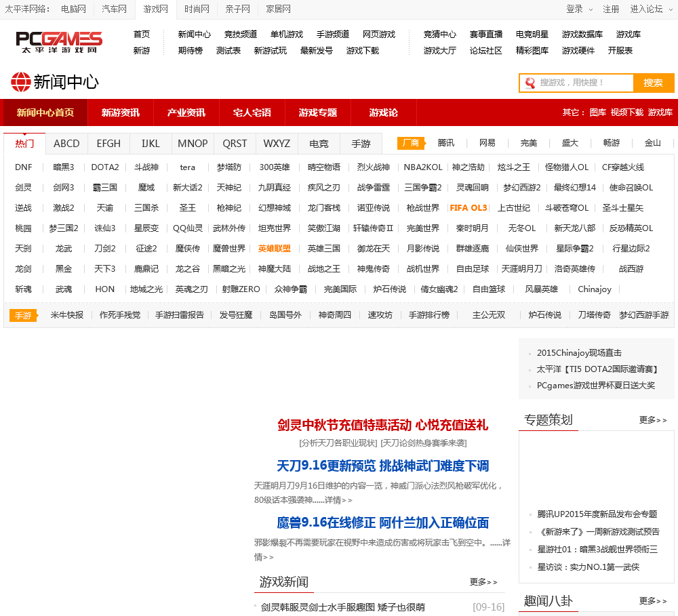678x616 pixels.
Task: Click the 金山 vendor link
Action: point(652,143)
